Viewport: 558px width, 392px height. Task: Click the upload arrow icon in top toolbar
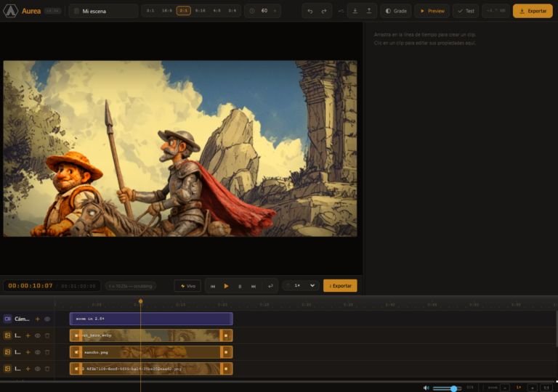pyautogui.click(x=369, y=11)
